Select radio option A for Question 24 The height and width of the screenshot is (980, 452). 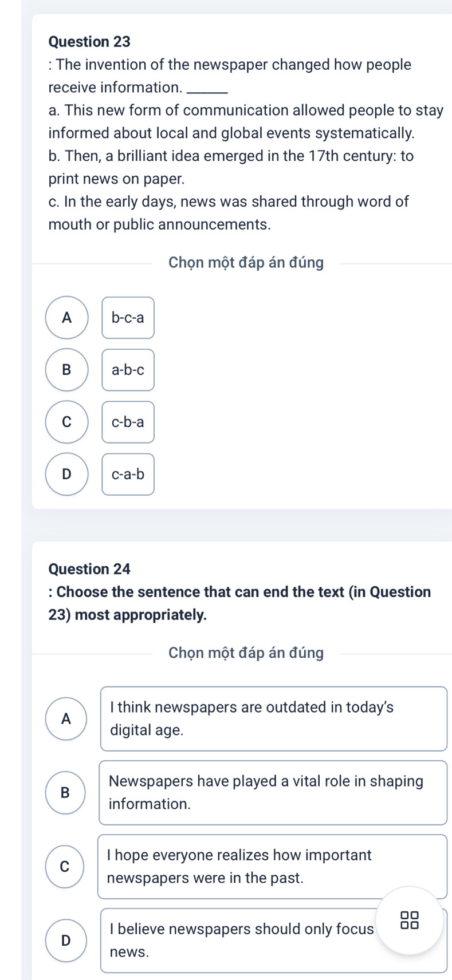(x=66, y=718)
